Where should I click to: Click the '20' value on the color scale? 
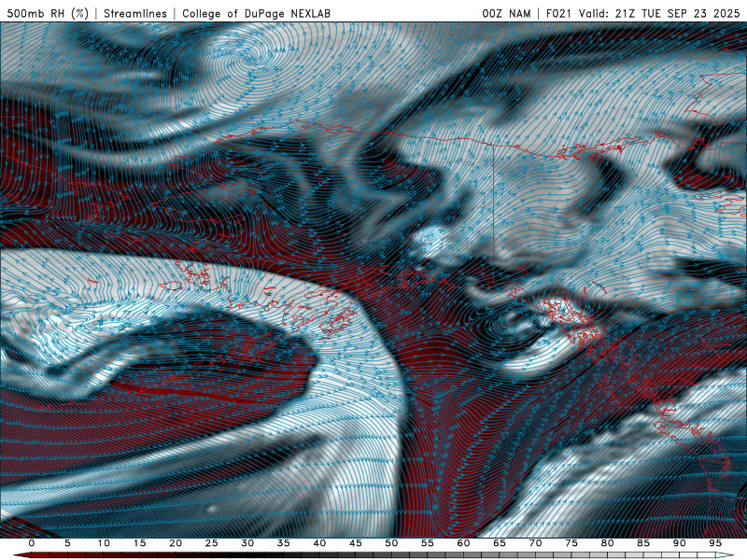point(176,543)
